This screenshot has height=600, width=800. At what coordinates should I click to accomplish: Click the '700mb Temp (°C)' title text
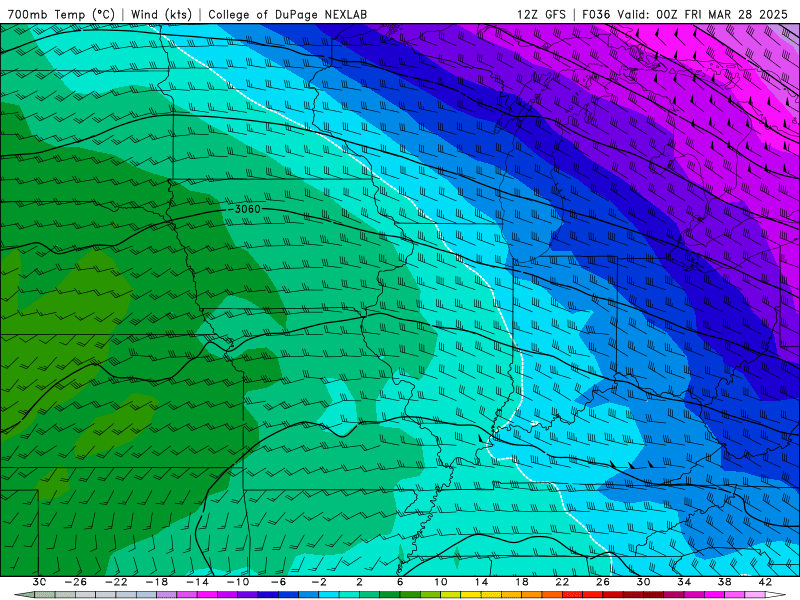(61, 14)
